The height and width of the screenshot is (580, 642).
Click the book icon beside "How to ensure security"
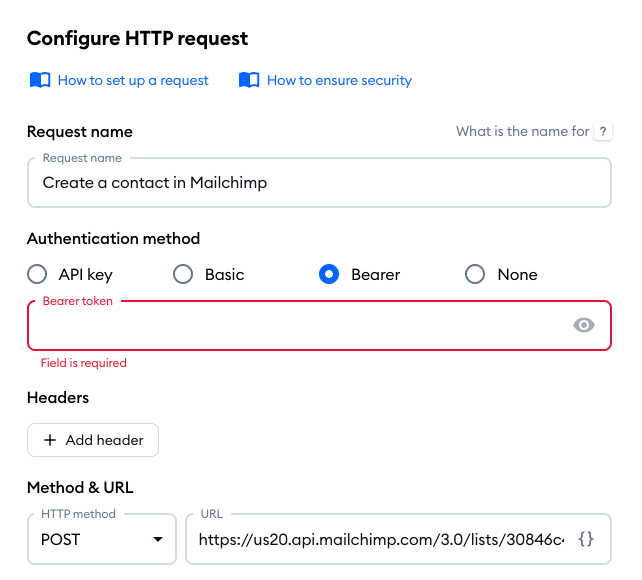tap(249, 80)
